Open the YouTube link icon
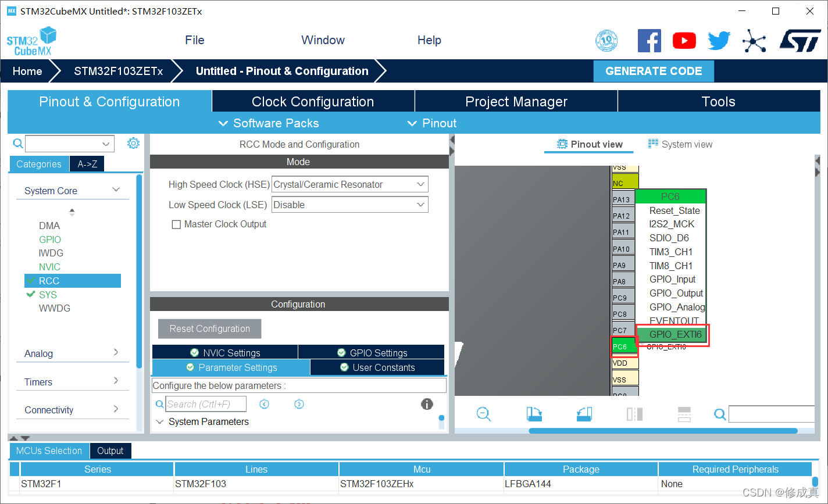 coord(684,41)
